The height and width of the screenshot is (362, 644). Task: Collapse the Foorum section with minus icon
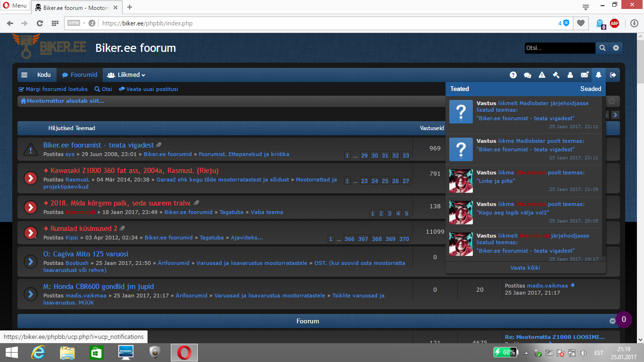pyautogui.click(x=612, y=321)
